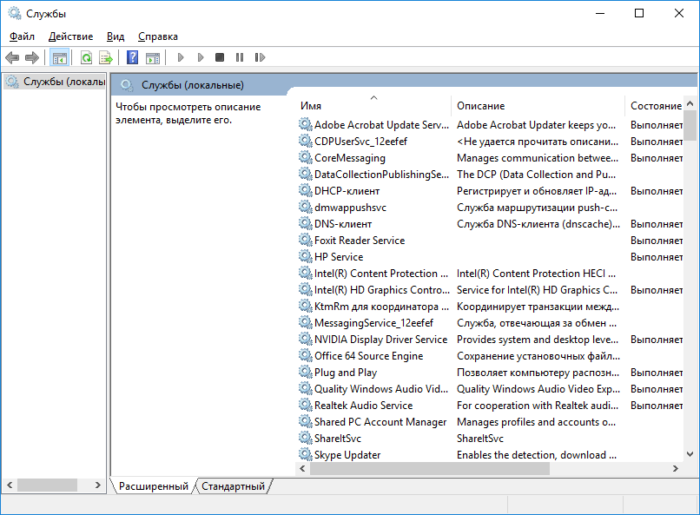This screenshot has width=700, height=515.
Task: Select Quality Windows Audio Vid... service
Action: coord(381,389)
